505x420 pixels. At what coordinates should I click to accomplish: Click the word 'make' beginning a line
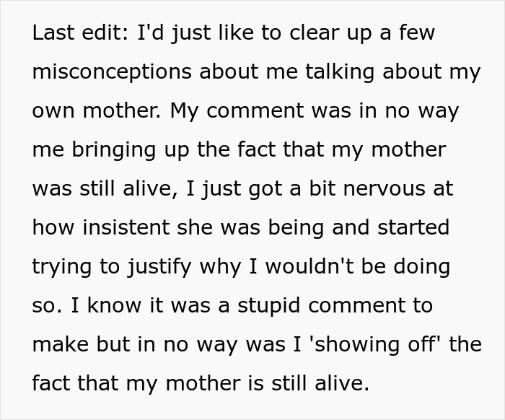coord(61,344)
